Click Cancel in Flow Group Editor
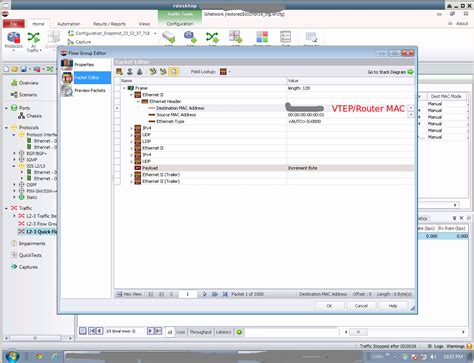The width and height of the screenshot is (474, 363). tap(361, 306)
